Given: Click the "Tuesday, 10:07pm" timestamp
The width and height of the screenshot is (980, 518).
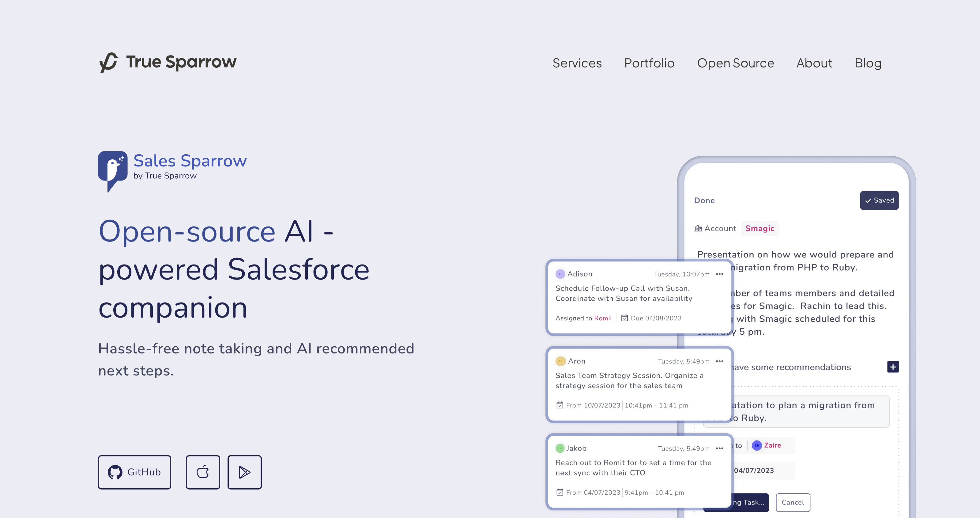Looking at the screenshot, I should 681,274.
